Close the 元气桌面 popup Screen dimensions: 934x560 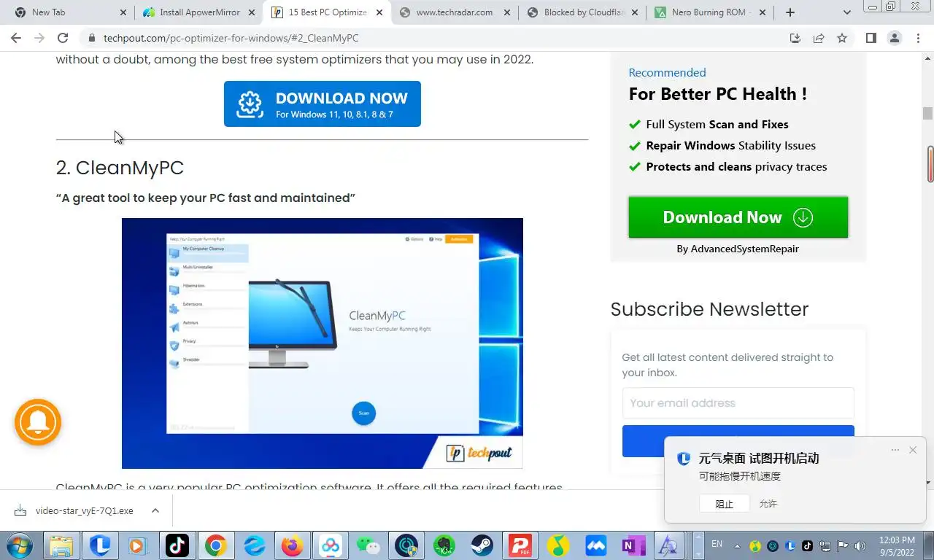(913, 450)
